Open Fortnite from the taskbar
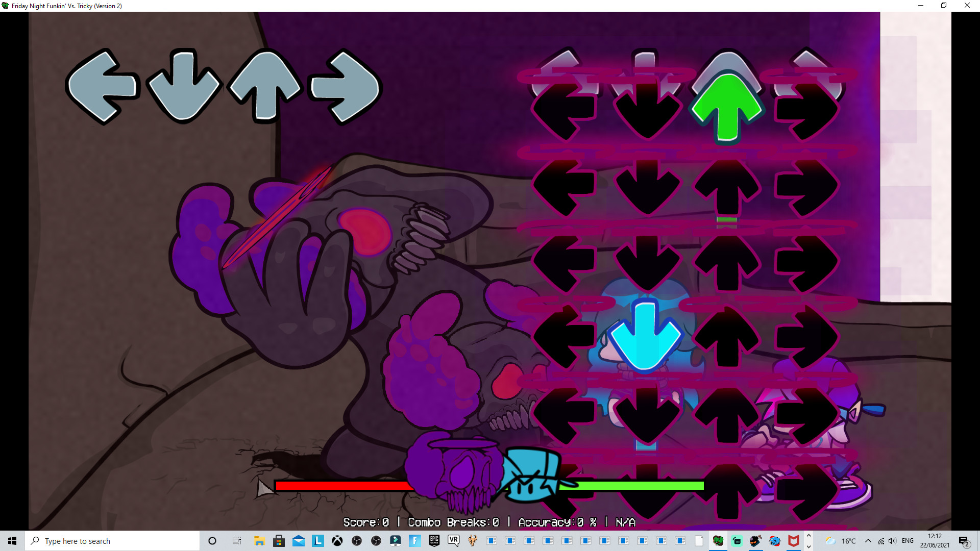980x551 pixels. (415, 541)
